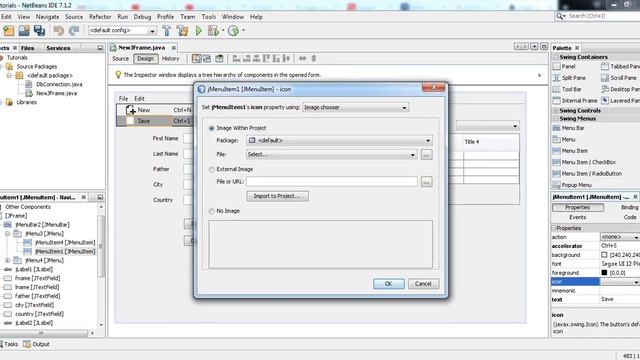Click the New Project toolbar icon
Viewport: 640px width, 360px height.
[9, 31]
